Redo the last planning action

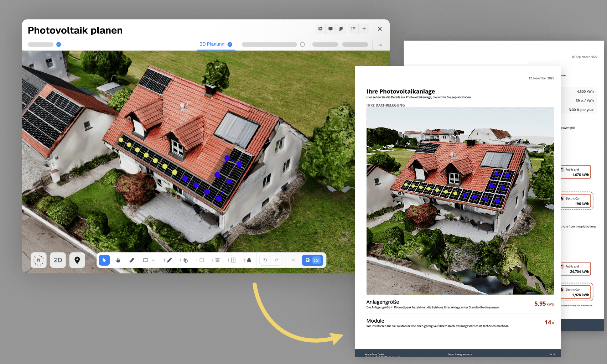(277, 260)
